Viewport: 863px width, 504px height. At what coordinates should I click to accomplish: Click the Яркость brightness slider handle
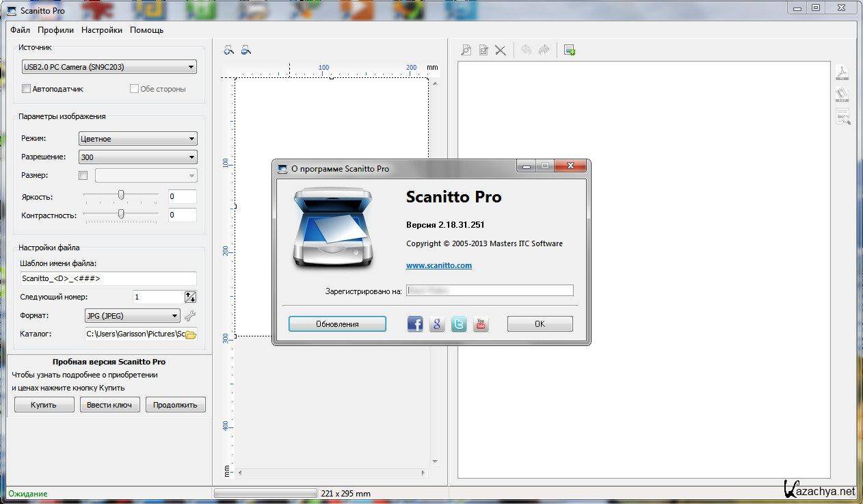121,196
